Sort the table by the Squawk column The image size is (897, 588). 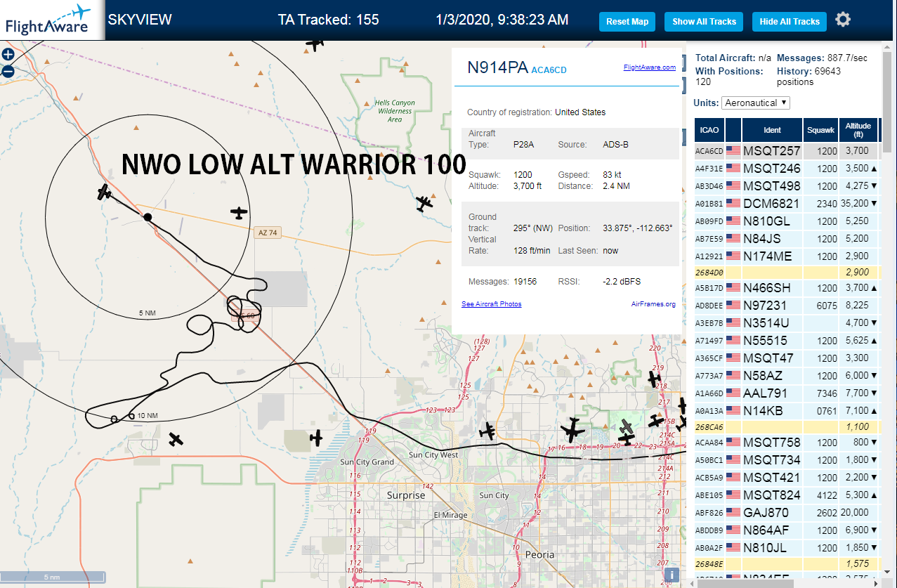tap(820, 130)
